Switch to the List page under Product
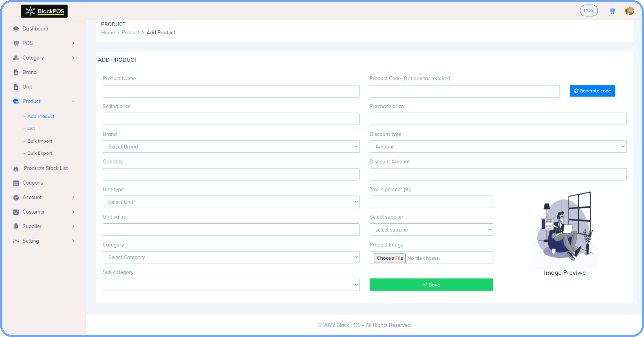 tap(31, 128)
